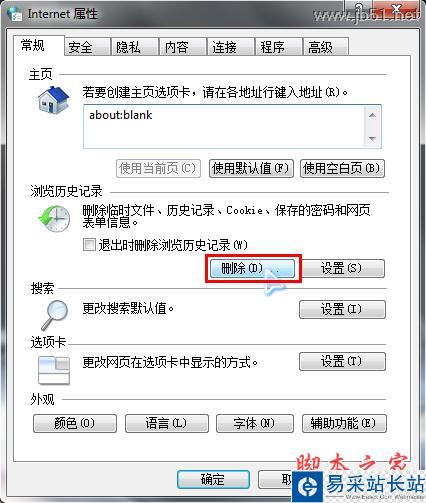Switch to the 安全 tab
426x503 pixels.
87,47
